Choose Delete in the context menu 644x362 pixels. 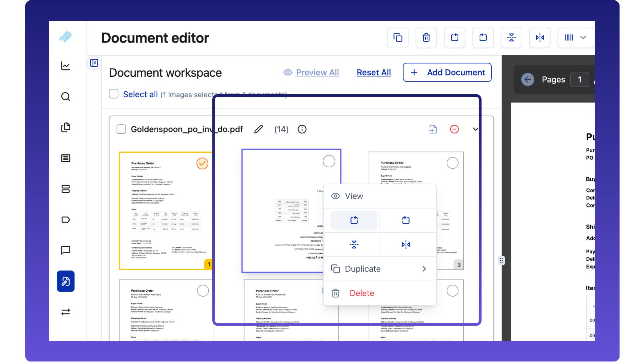362,293
